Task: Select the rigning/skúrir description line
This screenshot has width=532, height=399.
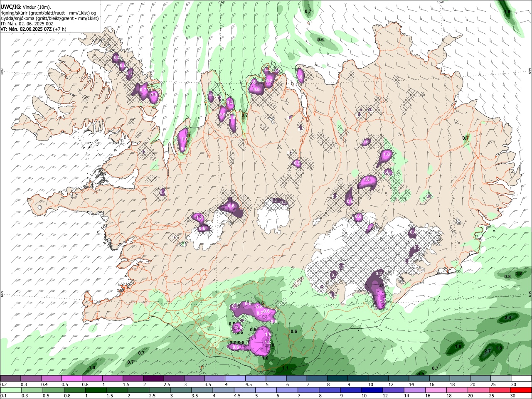Action: pyautogui.click(x=48, y=13)
